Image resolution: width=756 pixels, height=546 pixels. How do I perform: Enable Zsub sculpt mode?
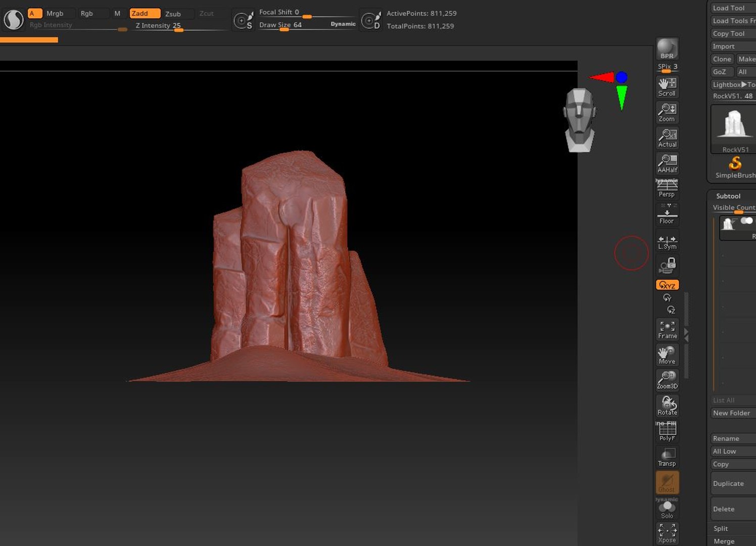click(x=178, y=14)
